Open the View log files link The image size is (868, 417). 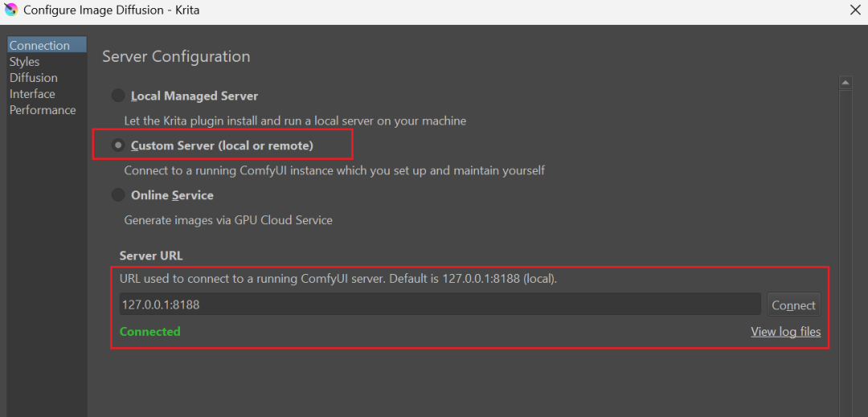[785, 332]
